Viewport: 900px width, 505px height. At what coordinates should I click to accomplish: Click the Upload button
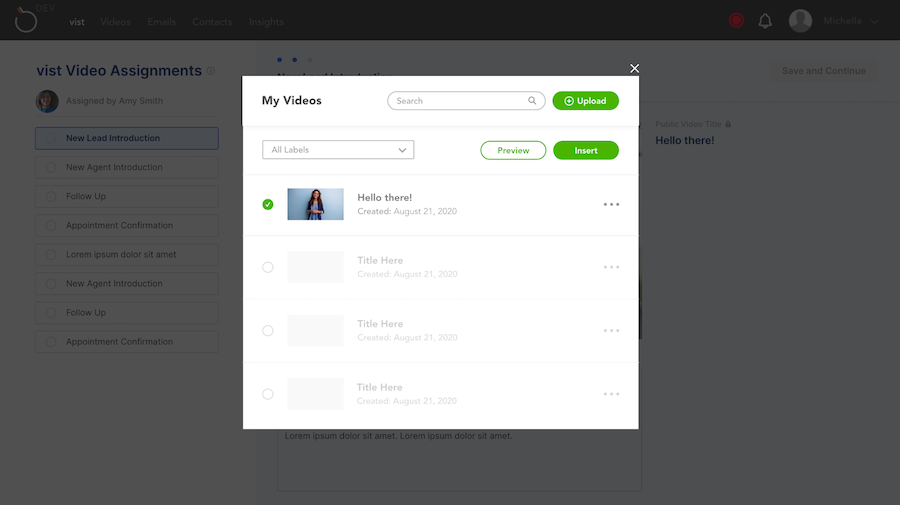tap(586, 101)
